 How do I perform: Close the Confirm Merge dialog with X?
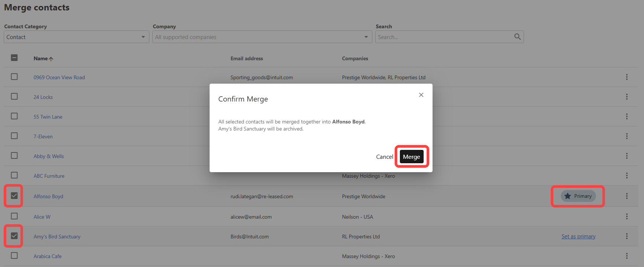(x=421, y=95)
